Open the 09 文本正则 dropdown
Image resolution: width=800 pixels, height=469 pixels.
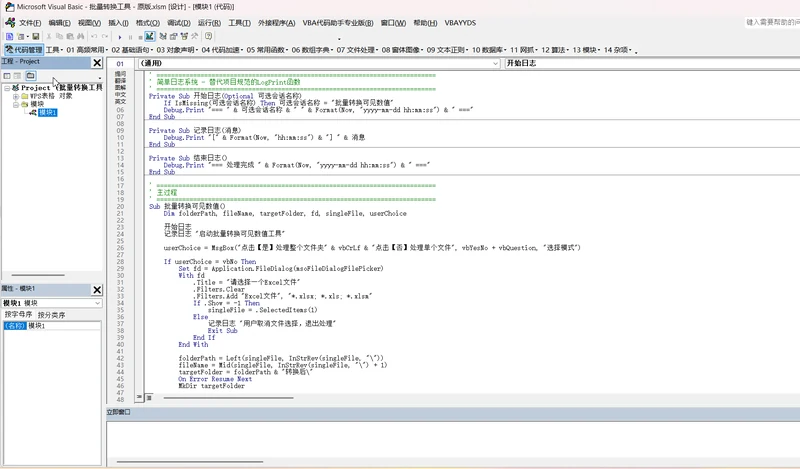pyautogui.click(x=447, y=50)
